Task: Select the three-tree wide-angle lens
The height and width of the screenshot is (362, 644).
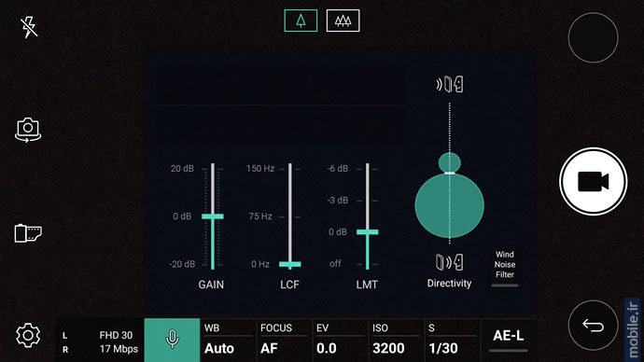Action: (x=343, y=21)
